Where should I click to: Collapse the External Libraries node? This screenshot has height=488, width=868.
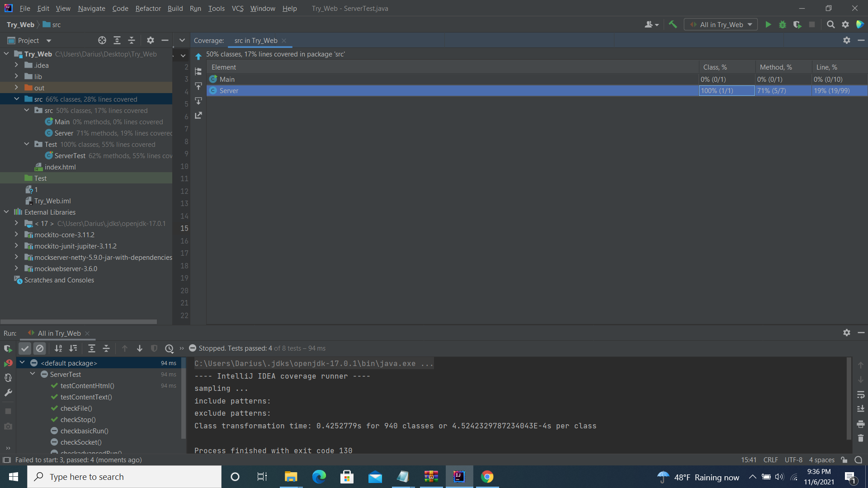6,212
